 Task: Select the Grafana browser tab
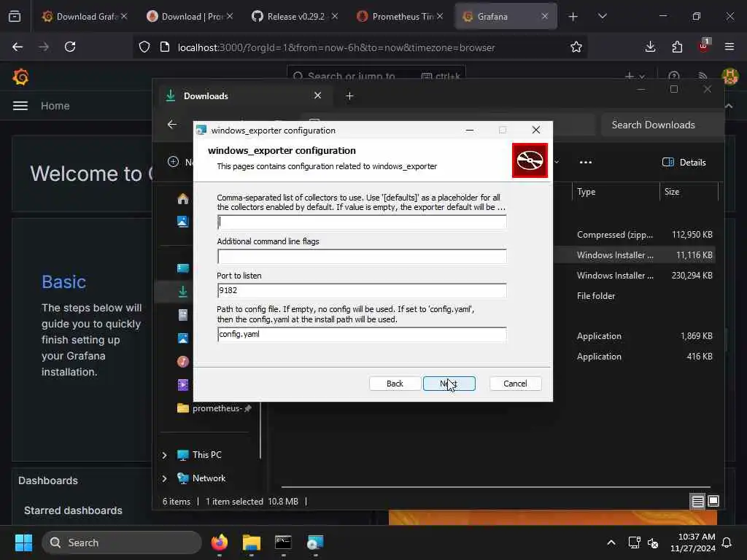point(506,16)
